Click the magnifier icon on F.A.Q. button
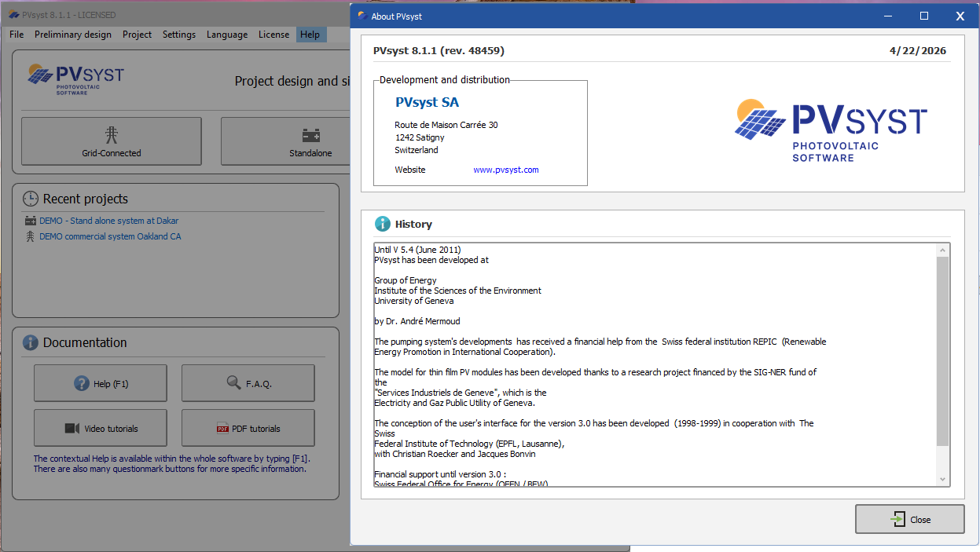The image size is (980, 552). pos(234,382)
